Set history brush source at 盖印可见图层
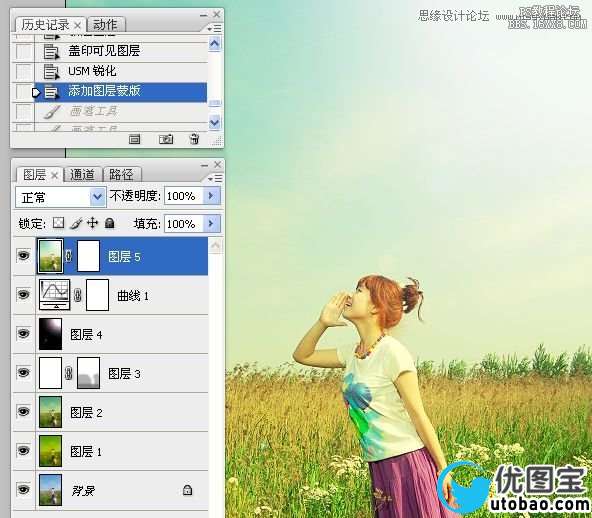The image size is (592, 518). [23, 51]
